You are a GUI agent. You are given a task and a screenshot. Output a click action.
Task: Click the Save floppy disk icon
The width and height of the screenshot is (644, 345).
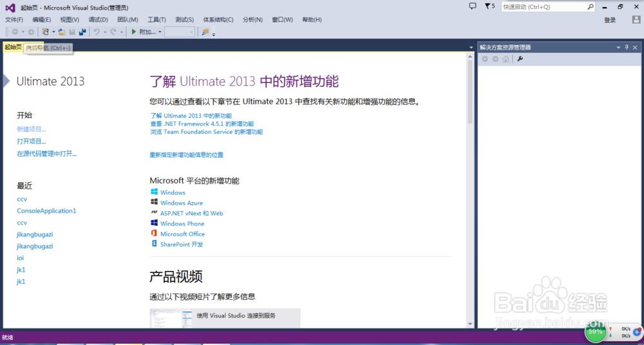tap(72, 32)
